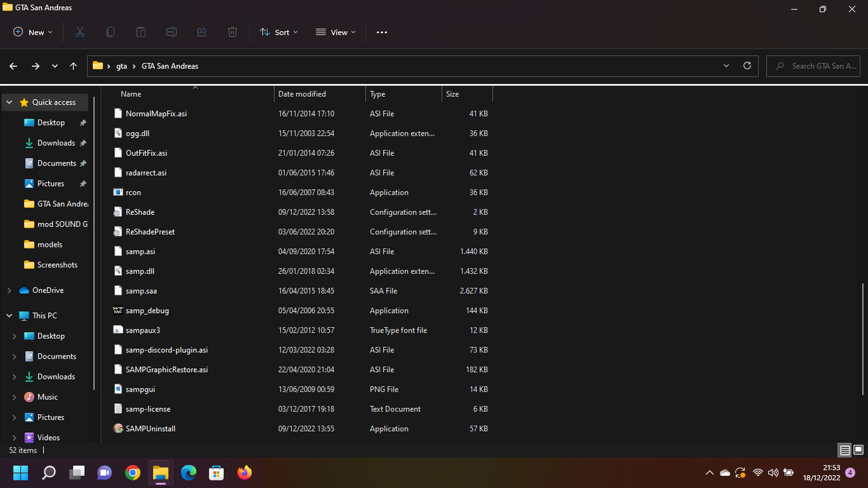Open volume control in system tray
868x488 pixels.
(773, 472)
